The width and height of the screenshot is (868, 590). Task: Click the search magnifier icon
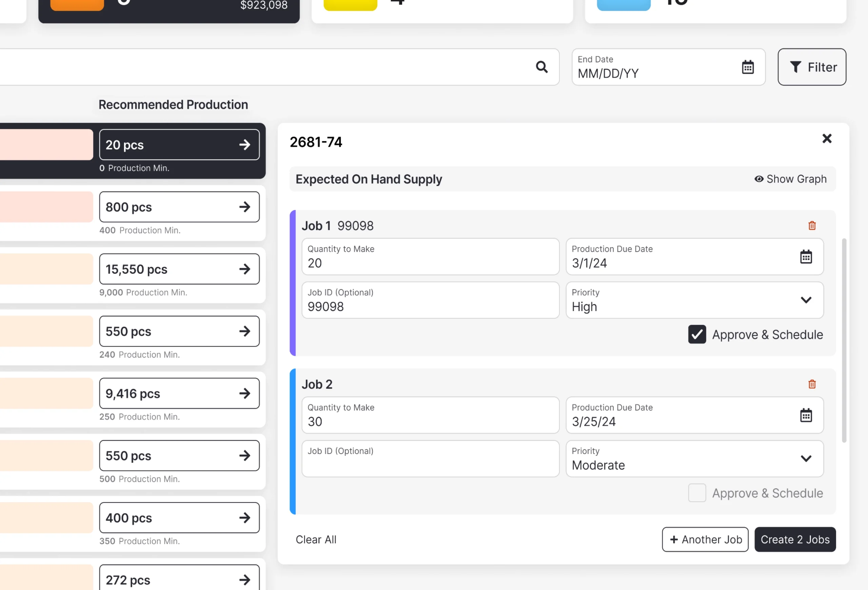[x=541, y=67]
